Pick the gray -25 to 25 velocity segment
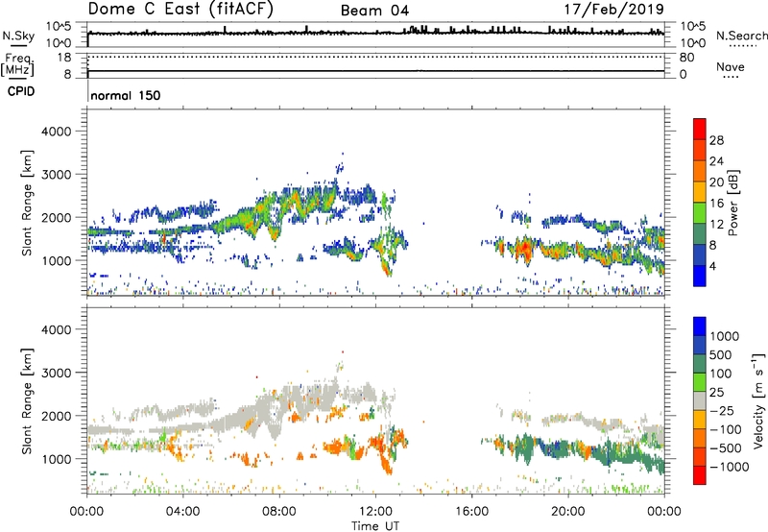Screen dimensions: 768x532 (x=700, y=400)
